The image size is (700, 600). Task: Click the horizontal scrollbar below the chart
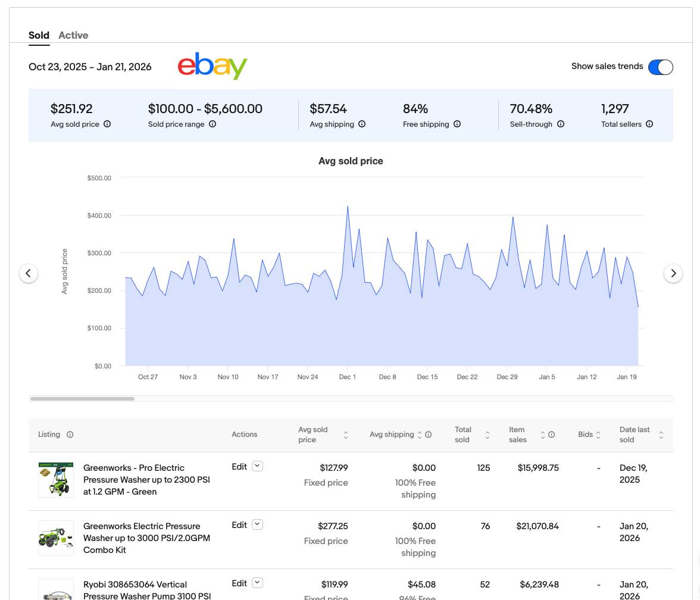click(x=82, y=399)
